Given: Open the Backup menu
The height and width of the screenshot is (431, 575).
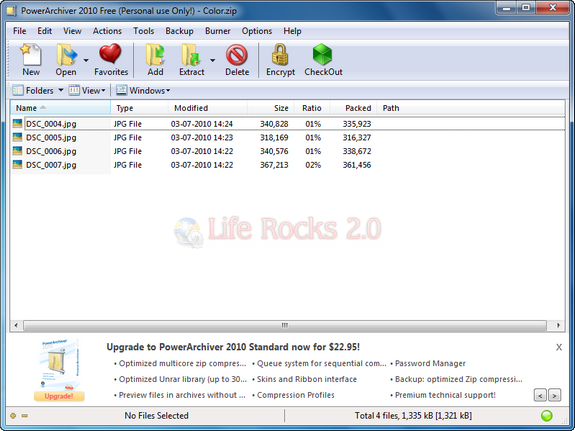Looking at the screenshot, I should pos(179,31).
